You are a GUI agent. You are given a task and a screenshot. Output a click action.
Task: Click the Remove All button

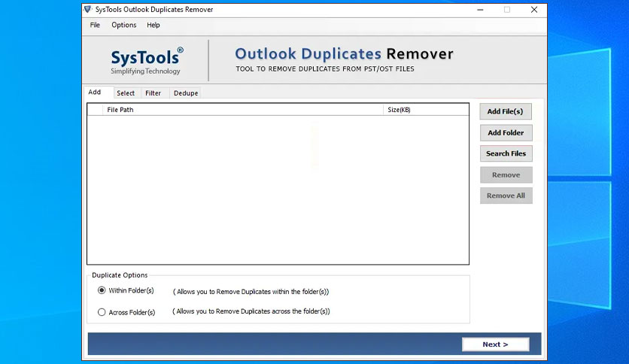[x=506, y=196]
